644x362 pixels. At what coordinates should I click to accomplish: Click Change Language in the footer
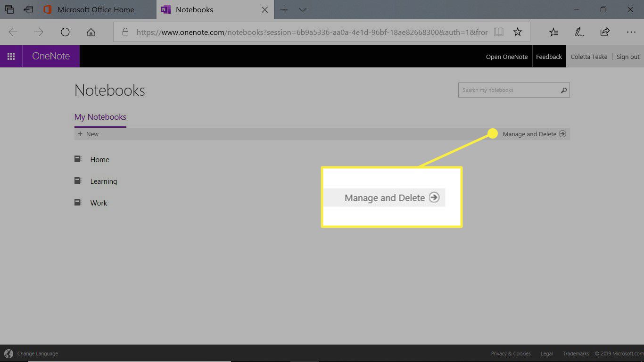coord(38,354)
